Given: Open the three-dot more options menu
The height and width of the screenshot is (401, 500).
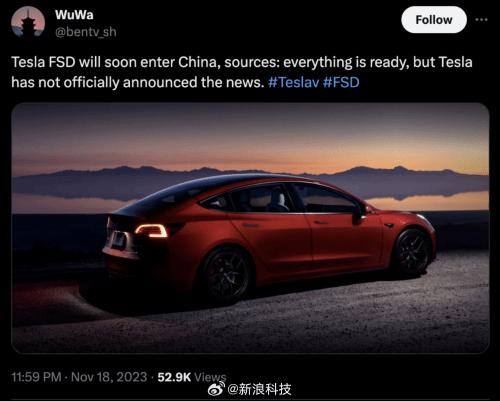Looking at the screenshot, I should [x=481, y=20].
